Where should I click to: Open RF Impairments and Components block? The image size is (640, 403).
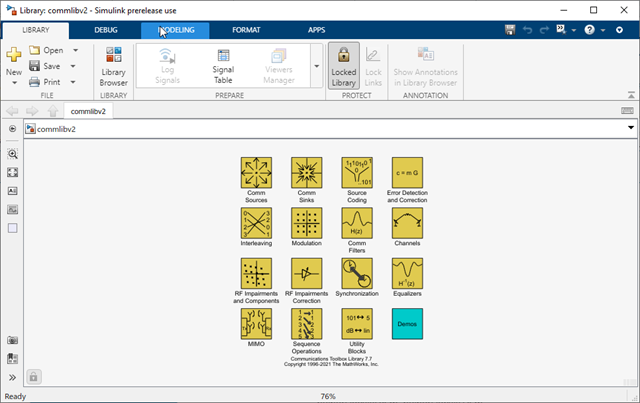256,273
